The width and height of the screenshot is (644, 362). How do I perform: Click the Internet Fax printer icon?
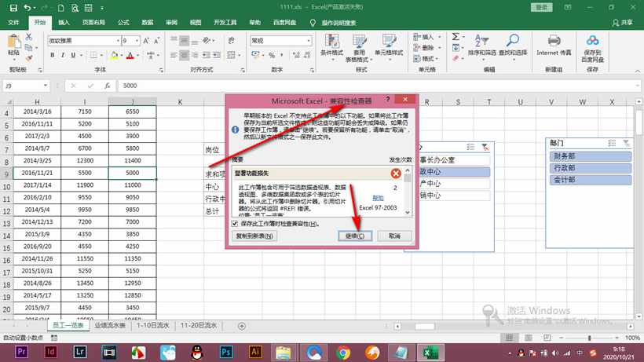point(554,41)
